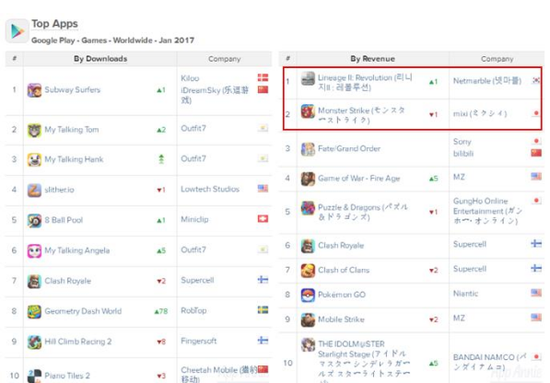This screenshot has width=550, height=383.
Task: Open the Hill Climb Racing 2 link
Action: [x=78, y=342]
